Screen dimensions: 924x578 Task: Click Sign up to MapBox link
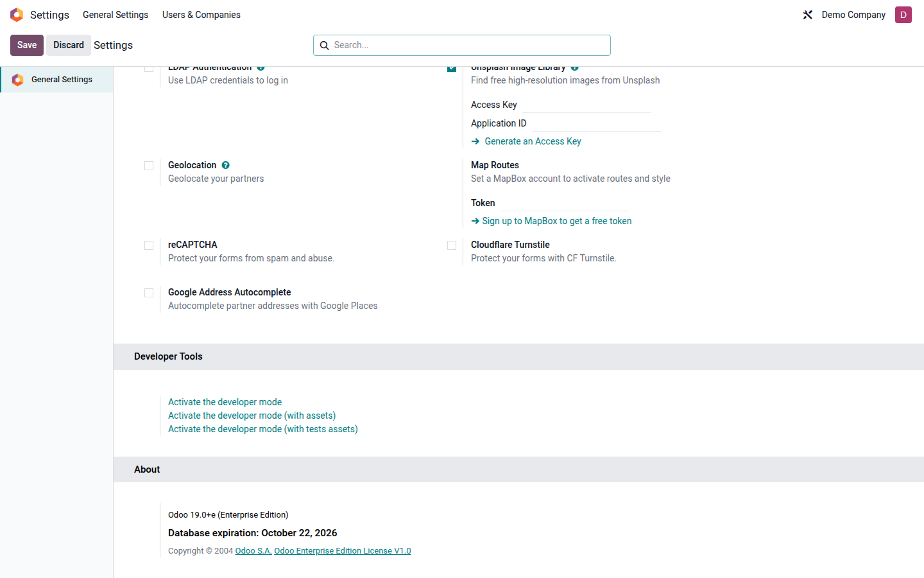pyautogui.click(x=557, y=221)
